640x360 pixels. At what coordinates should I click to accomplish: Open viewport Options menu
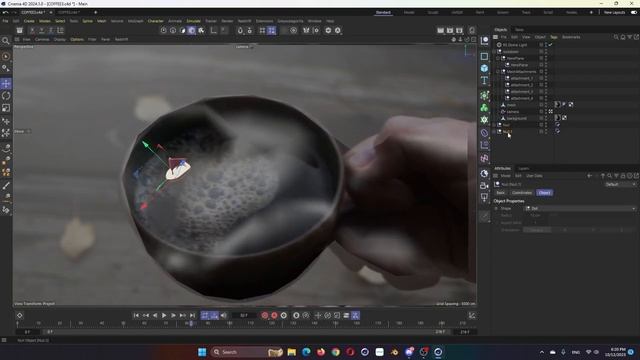tap(77, 40)
